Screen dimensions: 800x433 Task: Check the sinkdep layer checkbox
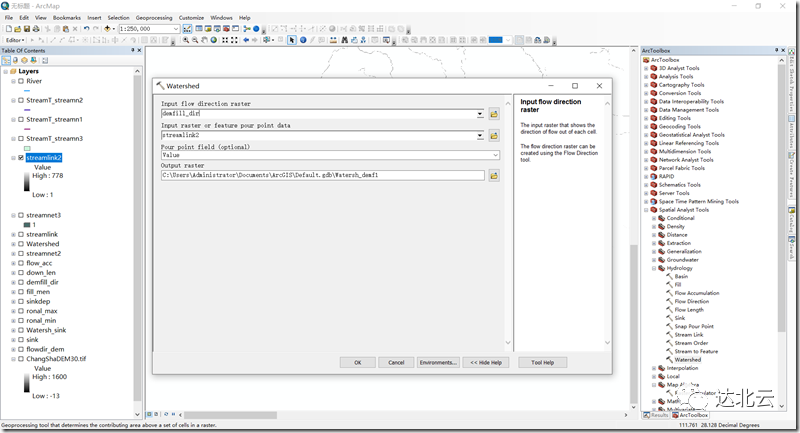click(21, 301)
